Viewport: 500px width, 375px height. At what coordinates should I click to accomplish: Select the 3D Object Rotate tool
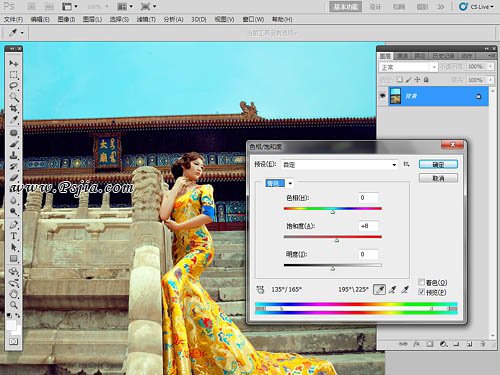[x=14, y=271]
